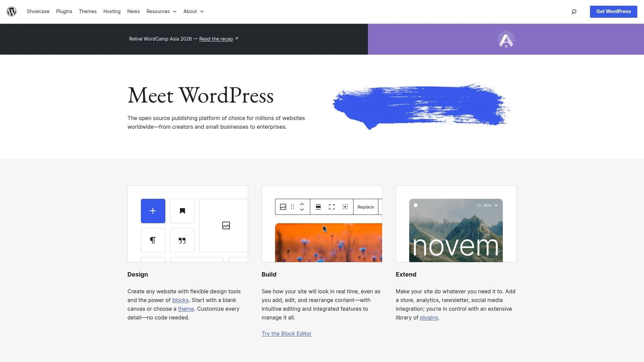Follow the Try the Block Editor link
This screenshot has width=644, height=362.
coord(286,334)
